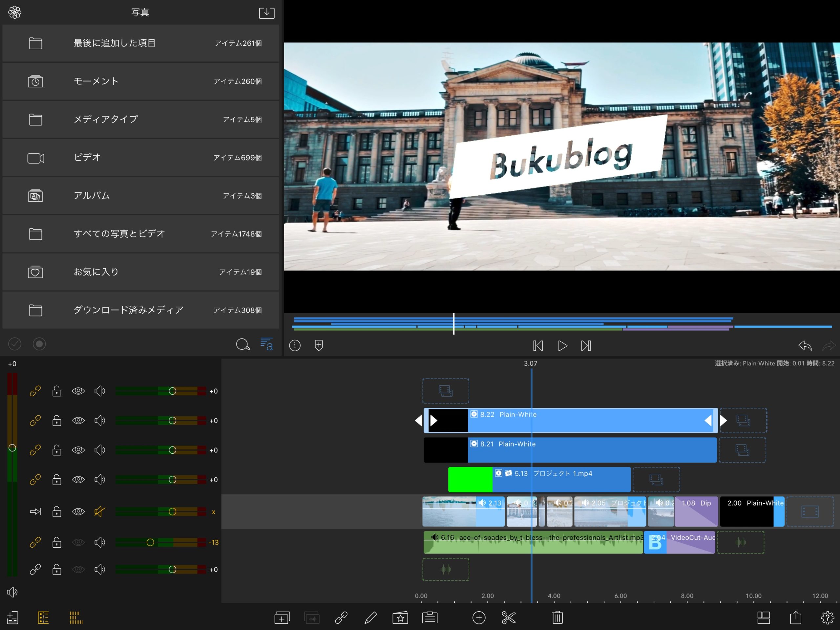The width and height of the screenshot is (840, 630).
Task: Adjust the master volume meter knob
Action: [x=12, y=448]
